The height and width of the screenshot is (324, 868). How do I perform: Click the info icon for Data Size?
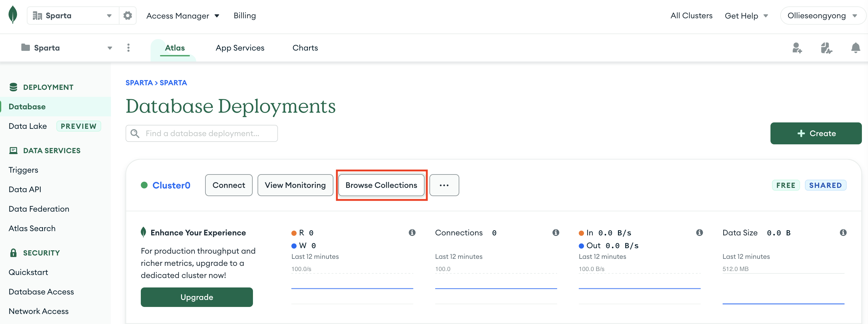(843, 232)
